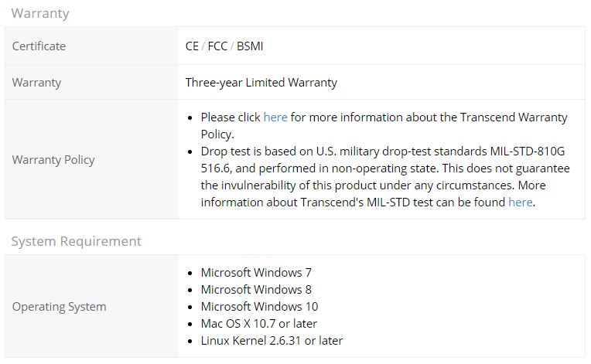
Task: Click the 'Please click' warranty sentence
Action: tap(384, 126)
